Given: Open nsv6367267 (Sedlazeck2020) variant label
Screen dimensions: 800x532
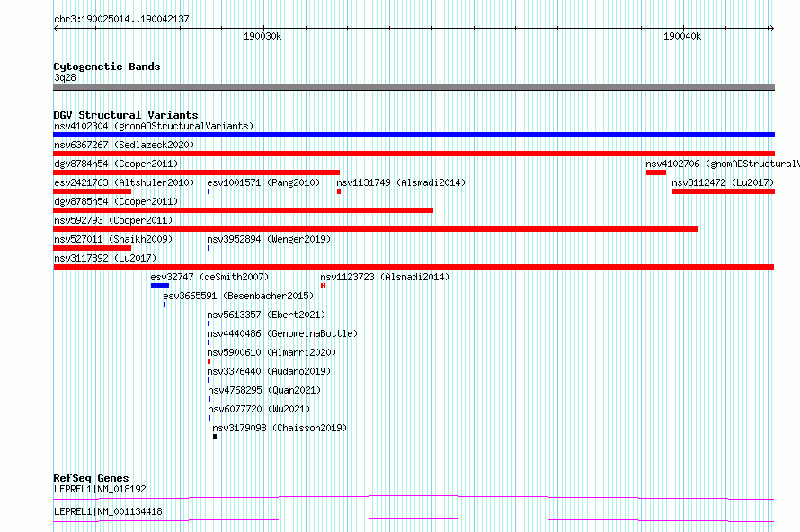Looking at the screenshot, I should point(124,145).
